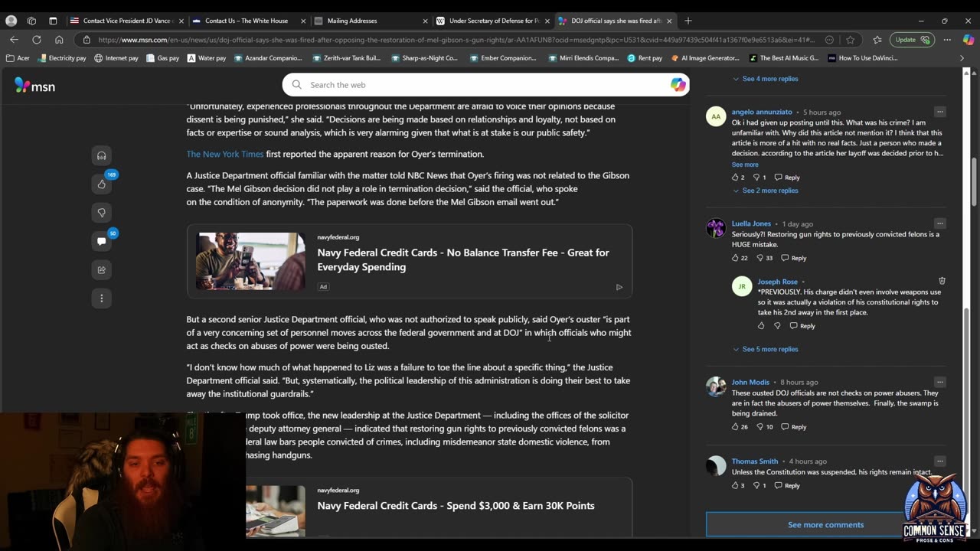Open a new browser tab

(x=688, y=21)
